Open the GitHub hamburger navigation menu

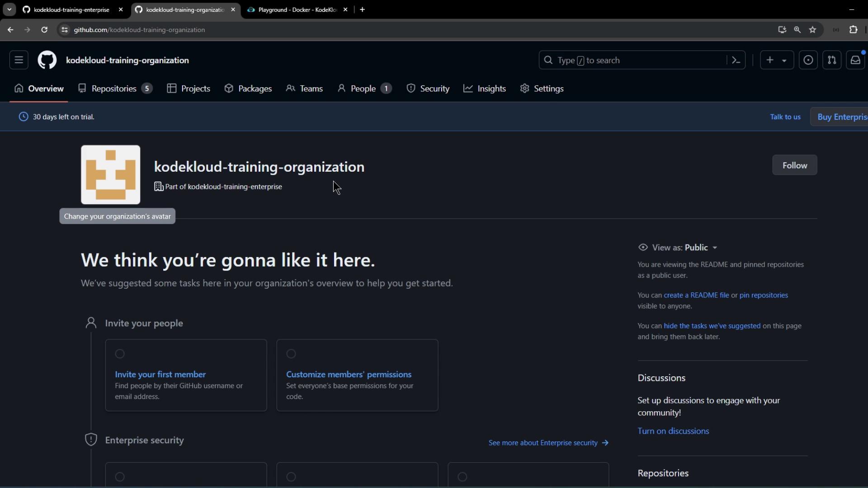[19, 60]
